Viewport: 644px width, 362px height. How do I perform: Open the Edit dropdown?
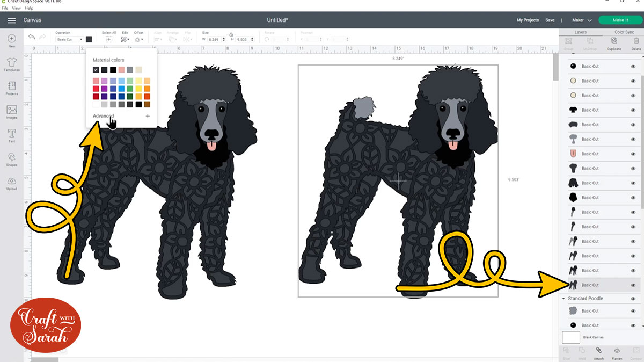click(x=125, y=39)
